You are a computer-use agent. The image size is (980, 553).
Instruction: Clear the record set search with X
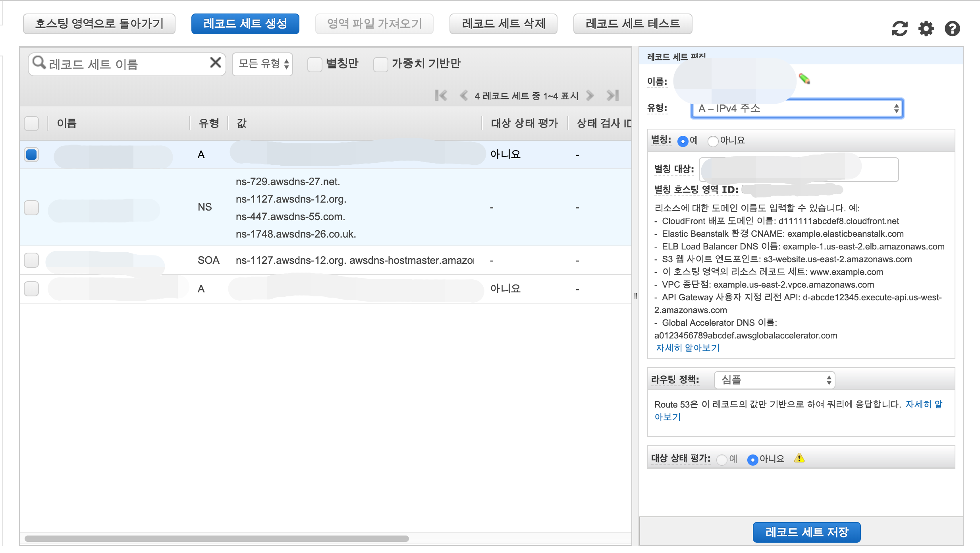tap(215, 62)
